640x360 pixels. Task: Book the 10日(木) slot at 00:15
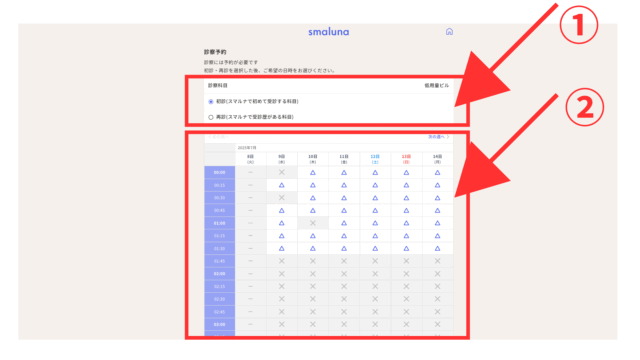pos(313,185)
